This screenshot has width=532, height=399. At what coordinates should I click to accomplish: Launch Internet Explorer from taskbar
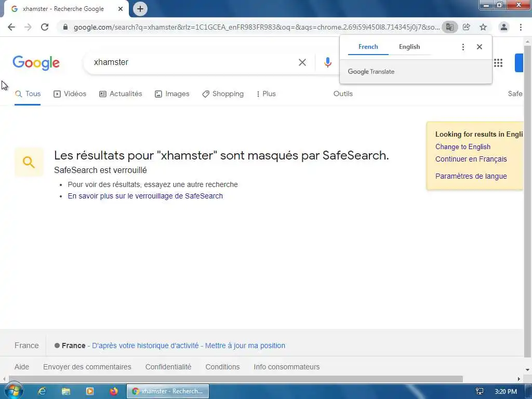tap(42, 392)
